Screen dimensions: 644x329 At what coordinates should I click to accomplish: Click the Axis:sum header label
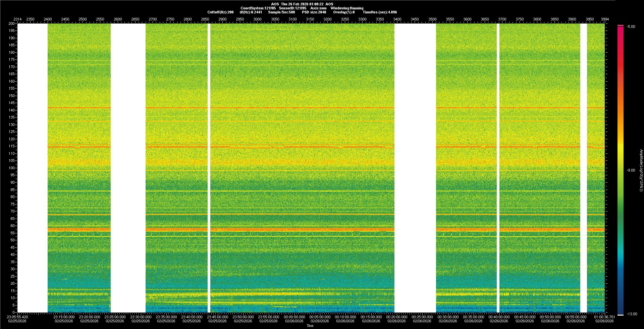(x=318, y=8)
